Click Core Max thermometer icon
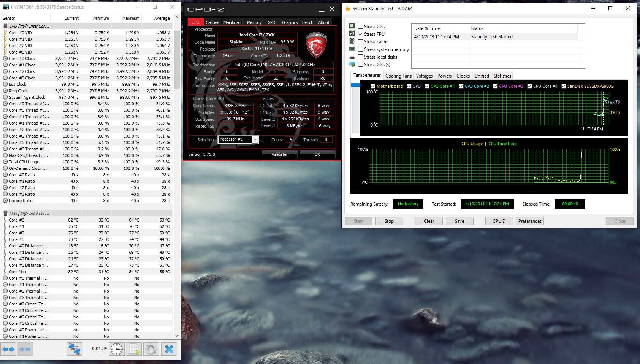 tap(5, 272)
